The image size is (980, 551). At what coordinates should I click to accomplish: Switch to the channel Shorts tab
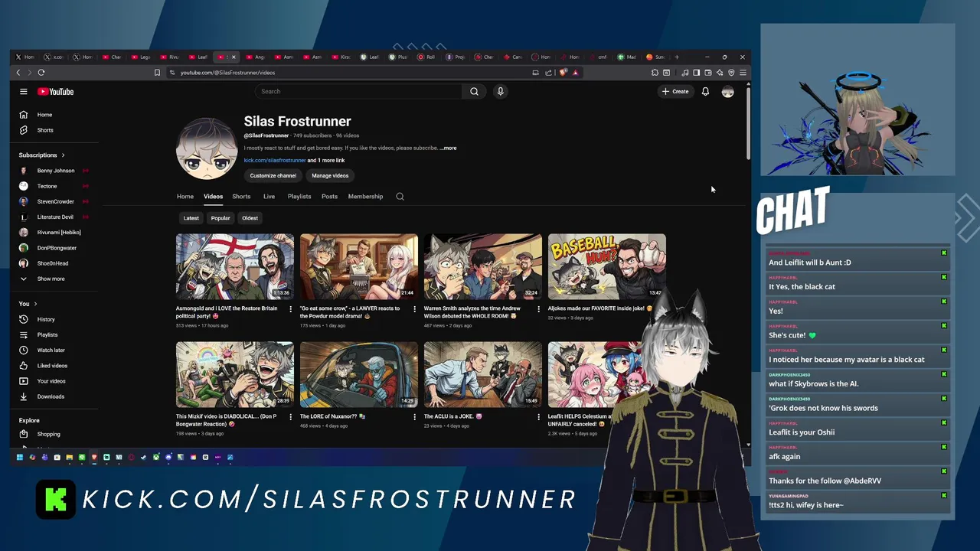click(241, 197)
